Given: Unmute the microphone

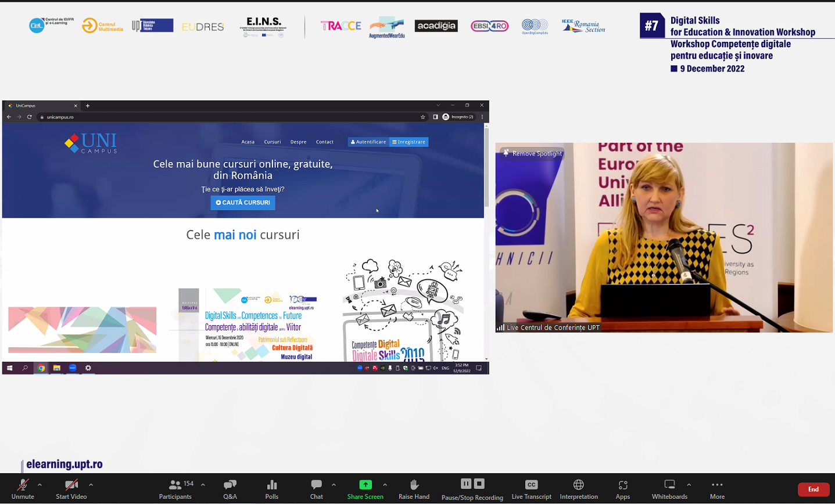Looking at the screenshot, I should (x=23, y=488).
